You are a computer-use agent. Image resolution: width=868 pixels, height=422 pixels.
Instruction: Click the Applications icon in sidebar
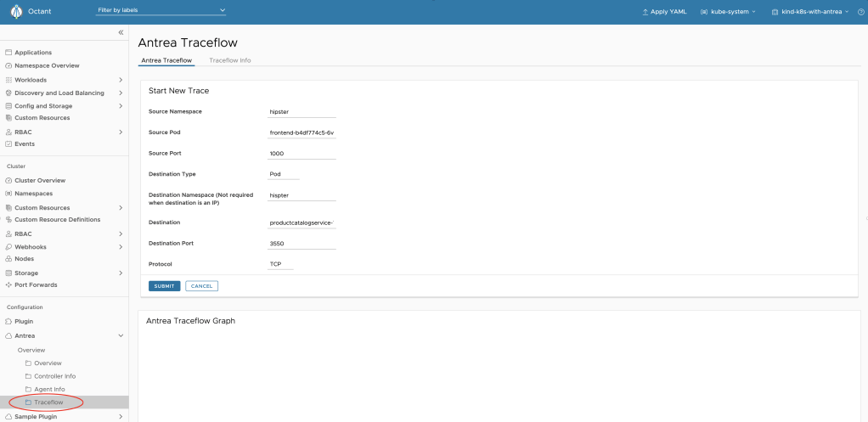click(8, 53)
